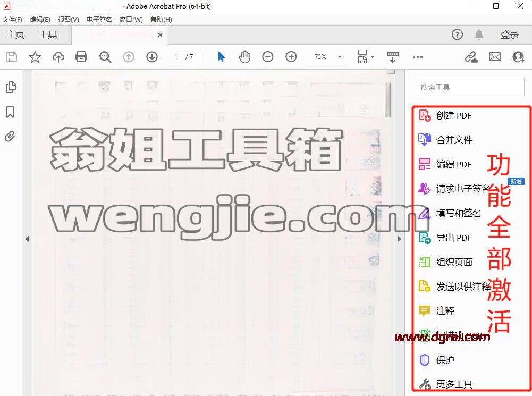Activate the selection arrow tool
The image size is (532, 396).
221,57
